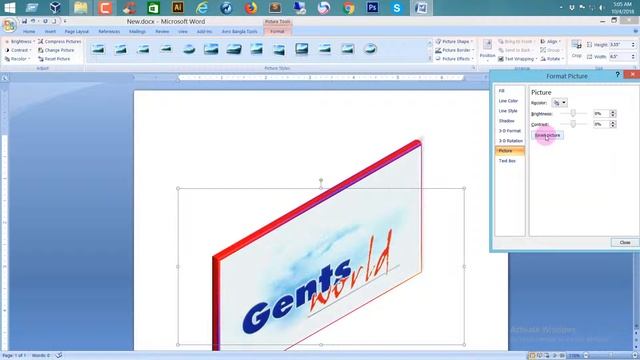The height and width of the screenshot is (360, 640).
Task: Expand the Brightness dropdown in the Adjust group
Action: tap(20, 42)
